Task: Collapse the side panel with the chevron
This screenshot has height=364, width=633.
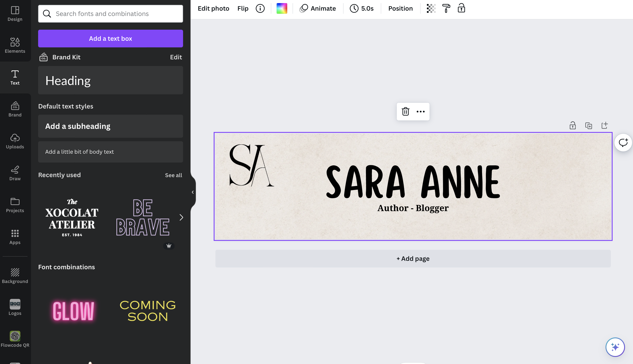Action: click(193, 192)
